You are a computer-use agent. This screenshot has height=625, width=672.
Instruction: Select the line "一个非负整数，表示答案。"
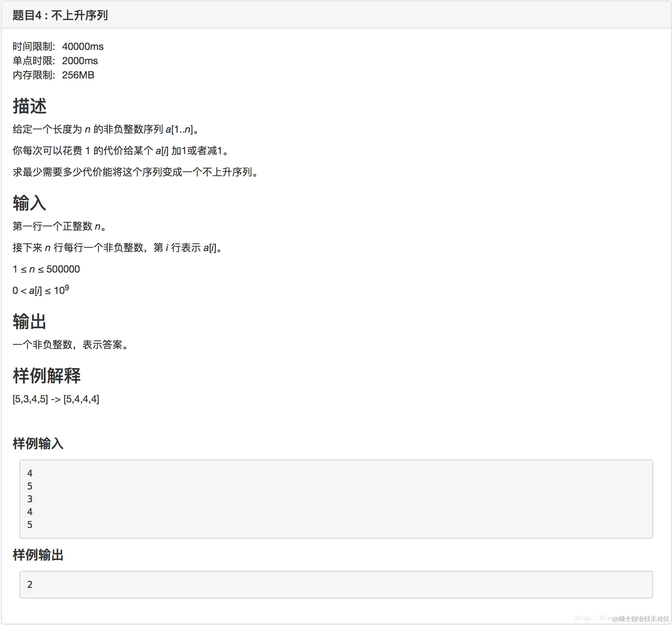click(x=71, y=345)
